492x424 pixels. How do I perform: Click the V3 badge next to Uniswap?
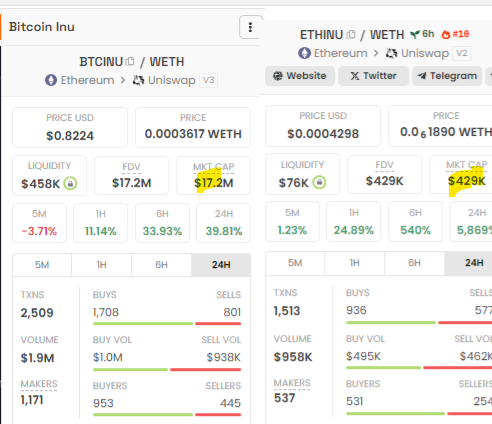click(x=209, y=80)
